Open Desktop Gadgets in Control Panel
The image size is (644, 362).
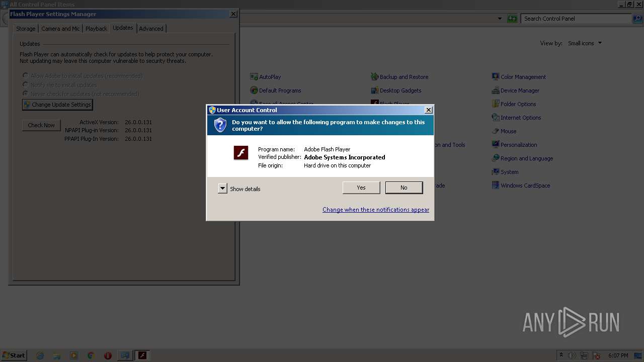pos(396,90)
